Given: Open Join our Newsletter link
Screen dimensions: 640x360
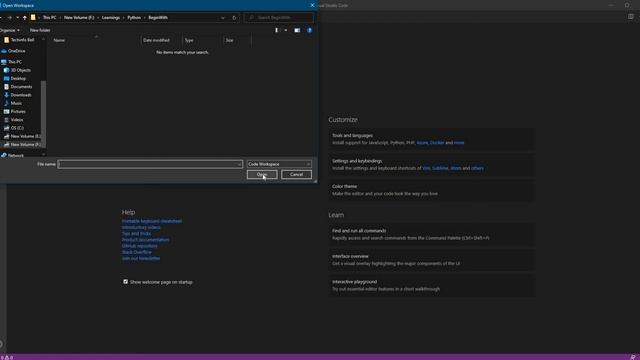Looking at the screenshot, I should pos(141,258).
